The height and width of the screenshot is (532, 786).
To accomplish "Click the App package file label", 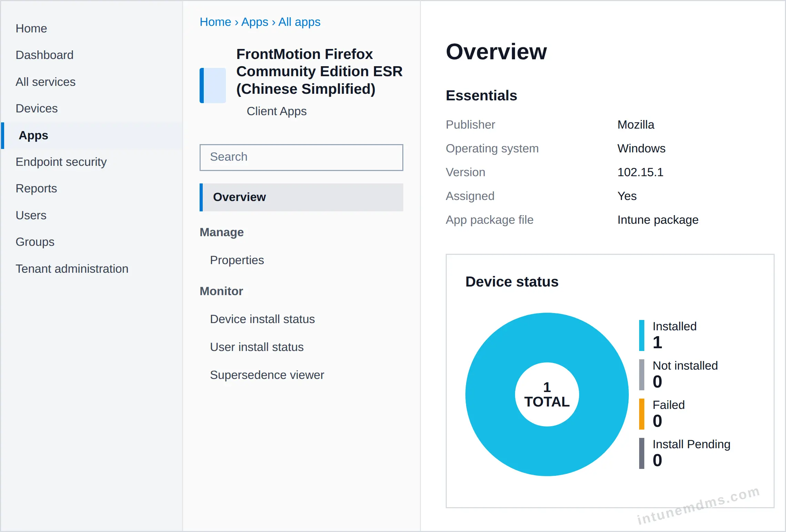I will 490,220.
